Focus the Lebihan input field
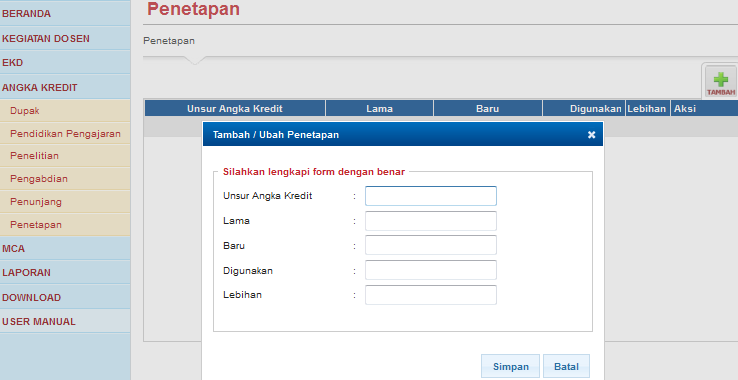The height and width of the screenshot is (380, 738). 431,295
